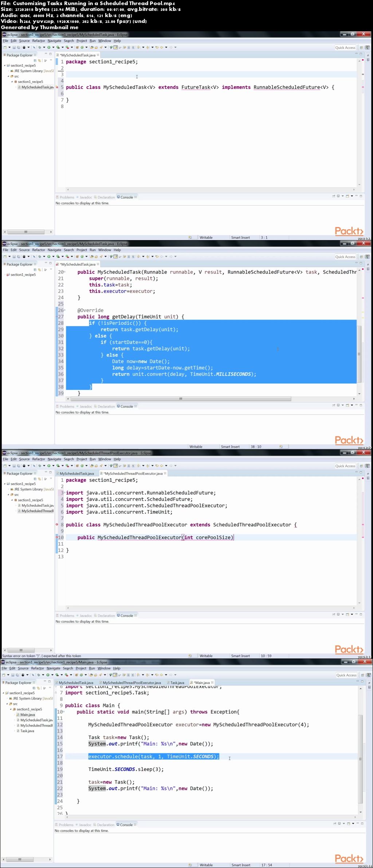Toggle Link with Editor in topmost frame Package Explorer

(x=39, y=60)
